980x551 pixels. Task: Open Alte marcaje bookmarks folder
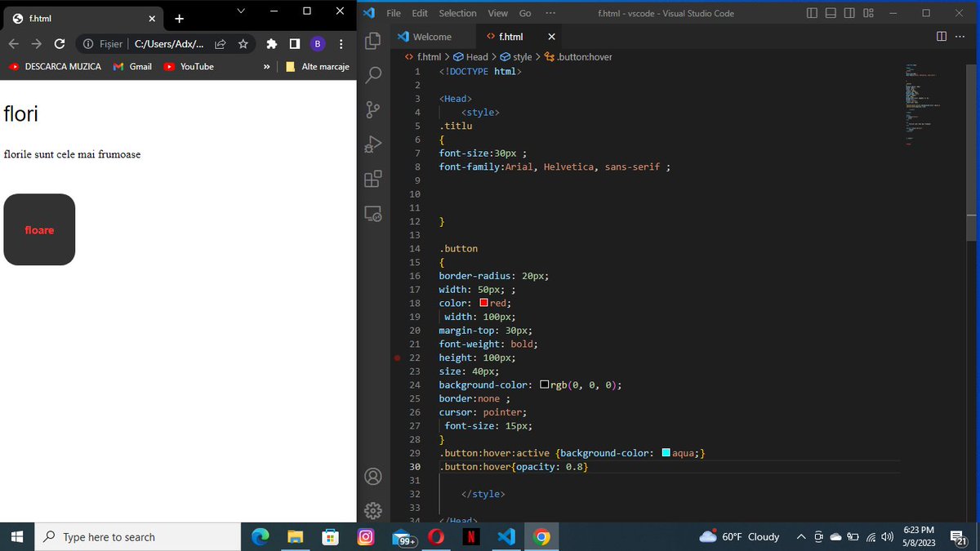[318, 67]
